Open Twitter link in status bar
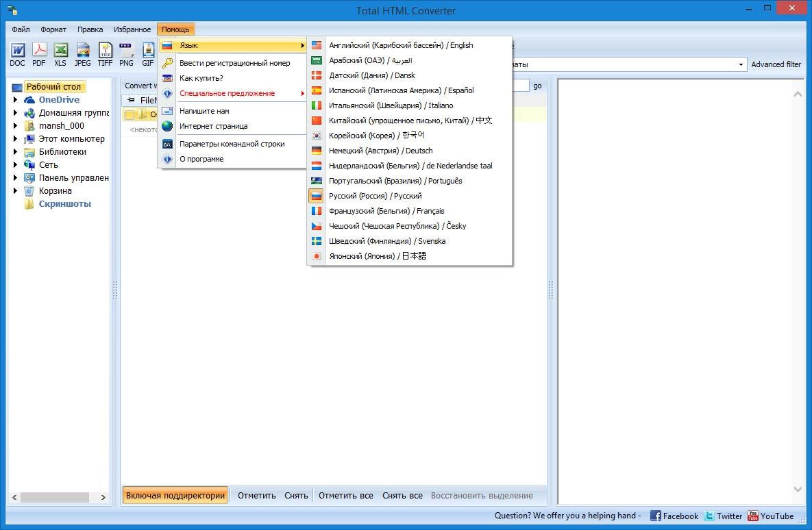 (x=724, y=516)
